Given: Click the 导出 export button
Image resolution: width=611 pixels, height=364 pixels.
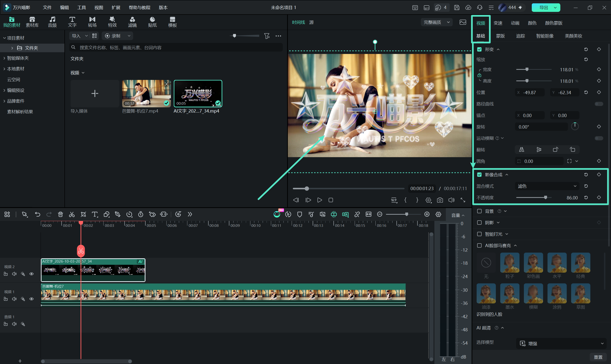Looking at the screenshot, I should point(546,8).
